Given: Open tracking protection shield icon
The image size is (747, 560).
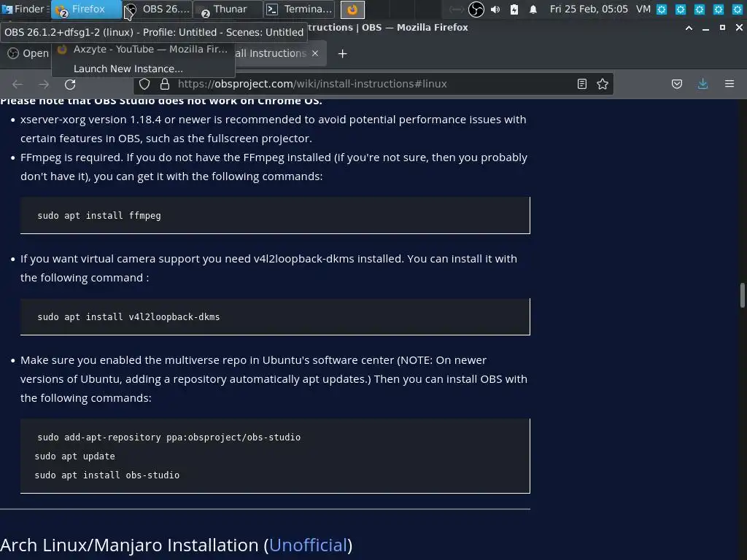Looking at the screenshot, I should [144, 84].
